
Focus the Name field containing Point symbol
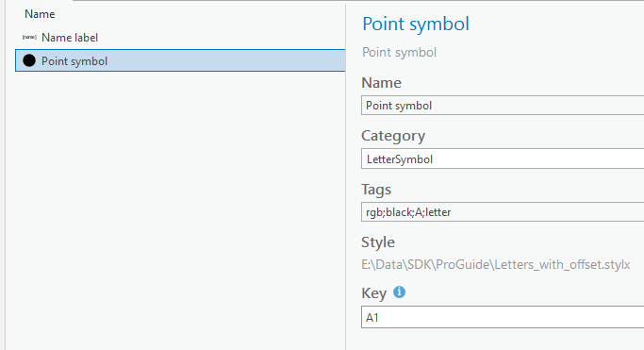[x=503, y=106]
